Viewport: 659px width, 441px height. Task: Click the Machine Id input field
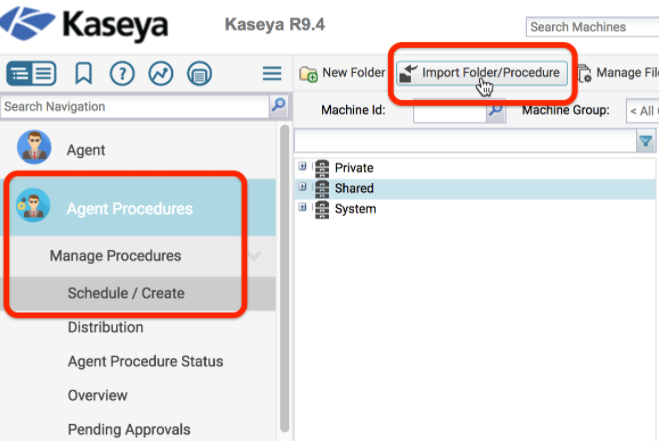[x=450, y=111]
